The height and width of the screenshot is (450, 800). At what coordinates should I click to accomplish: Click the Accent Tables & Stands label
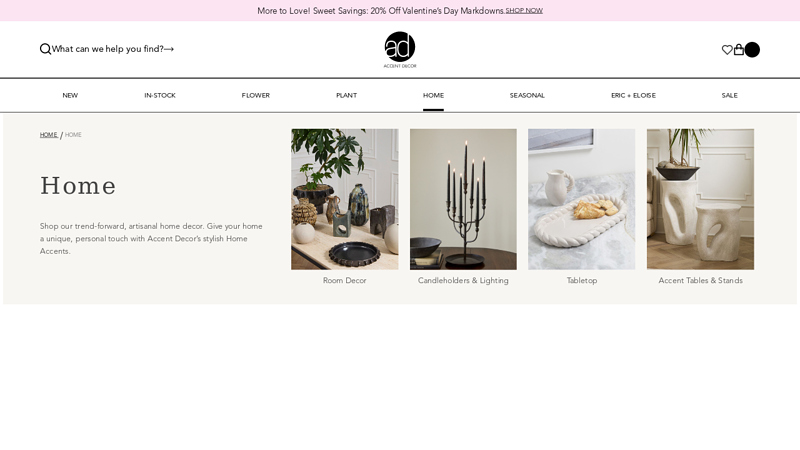pyautogui.click(x=701, y=281)
